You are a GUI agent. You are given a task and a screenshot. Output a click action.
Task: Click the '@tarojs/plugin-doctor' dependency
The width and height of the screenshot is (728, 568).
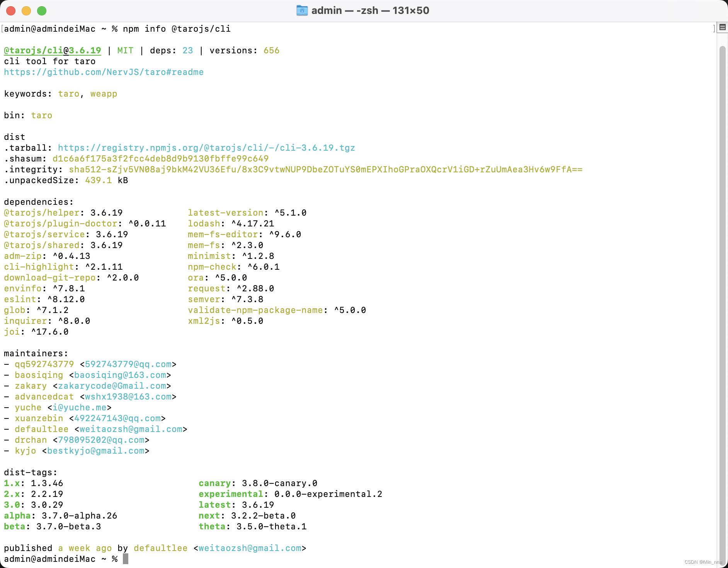pyautogui.click(x=61, y=224)
